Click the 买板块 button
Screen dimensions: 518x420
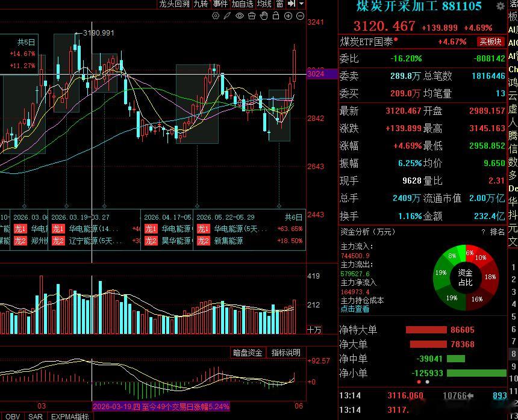[x=490, y=42]
